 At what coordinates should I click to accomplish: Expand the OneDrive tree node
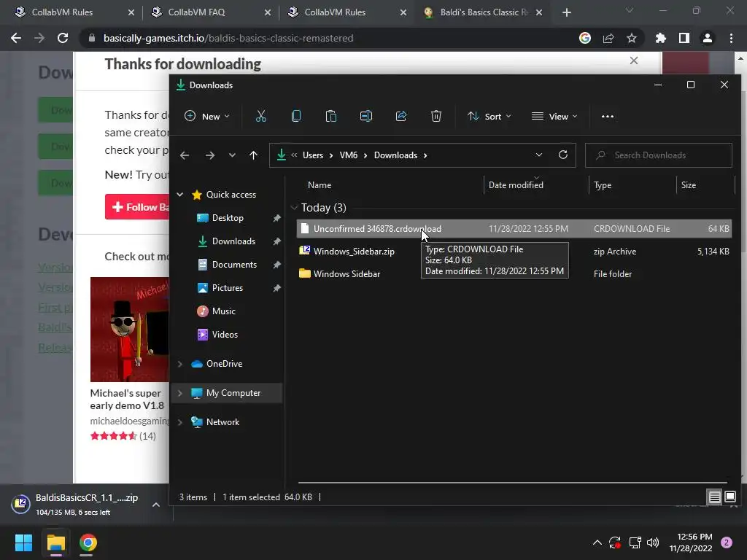tap(180, 364)
